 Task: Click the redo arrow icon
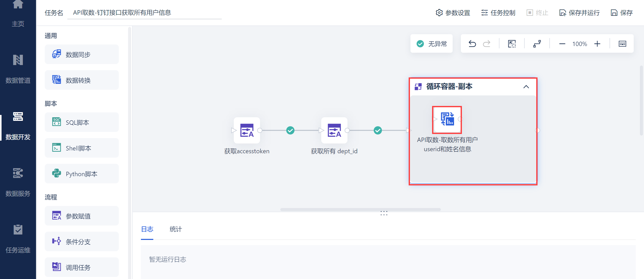coord(487,44)
